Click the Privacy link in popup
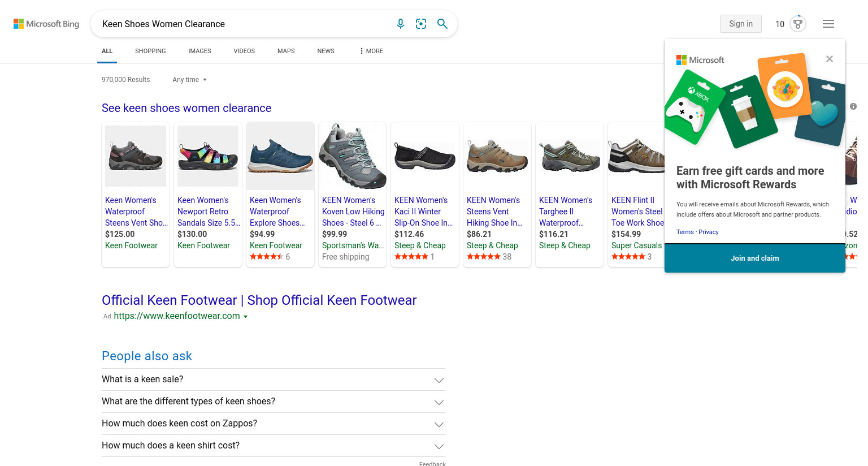The width and height of the screenshot is (868, 466). coord(709,232)
